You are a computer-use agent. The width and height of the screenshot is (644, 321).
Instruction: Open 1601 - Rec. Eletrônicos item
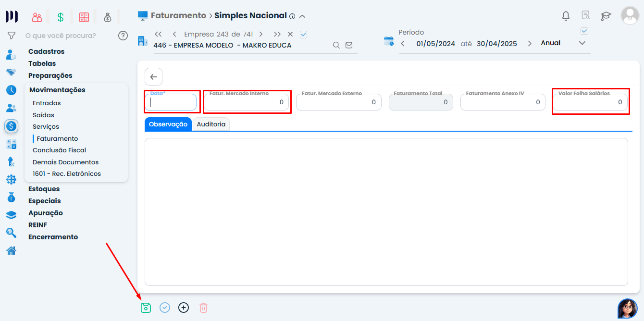pos(67,173)
